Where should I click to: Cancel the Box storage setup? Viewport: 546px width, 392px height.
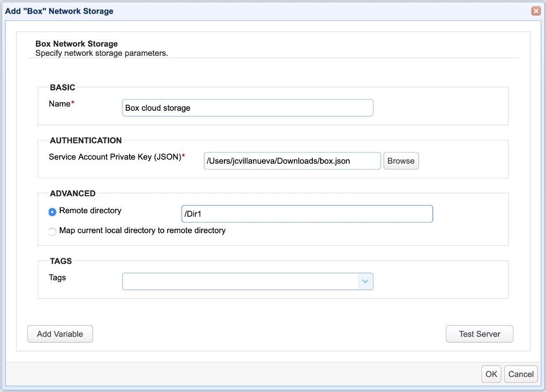point(521,374)
